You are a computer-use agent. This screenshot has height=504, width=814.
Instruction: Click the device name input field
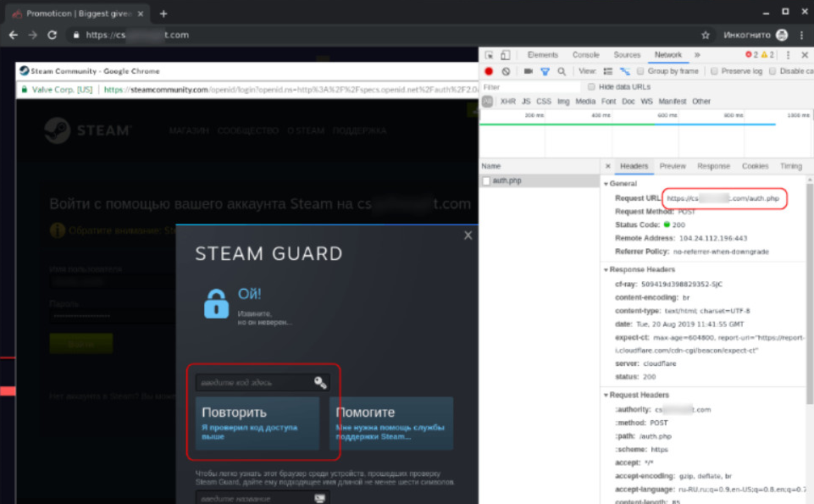click(x=263, y=498)
